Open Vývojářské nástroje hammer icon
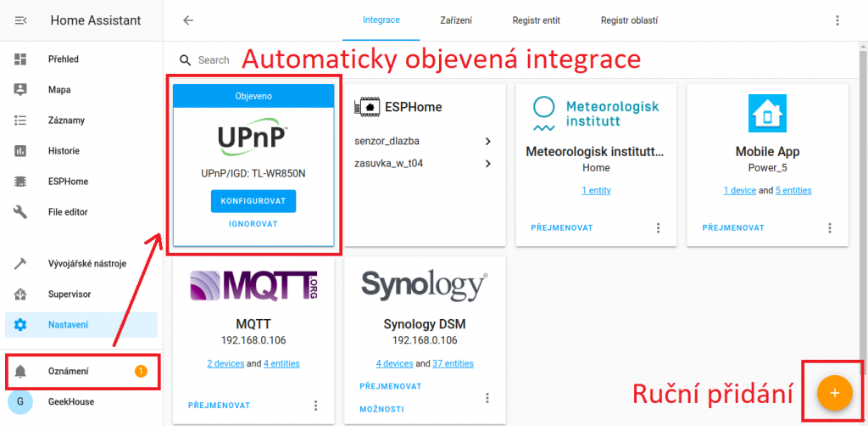 [20, 264]
